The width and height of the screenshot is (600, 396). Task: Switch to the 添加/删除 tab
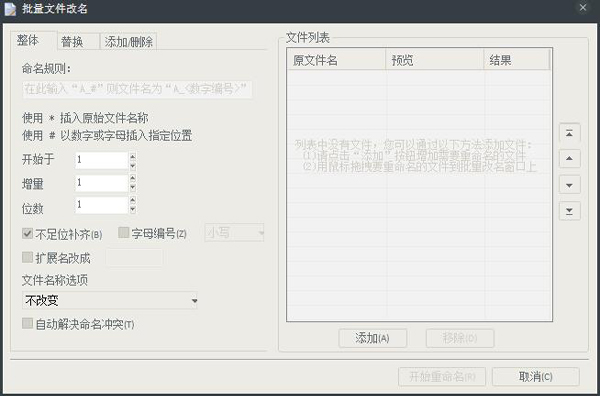point(129,41)
